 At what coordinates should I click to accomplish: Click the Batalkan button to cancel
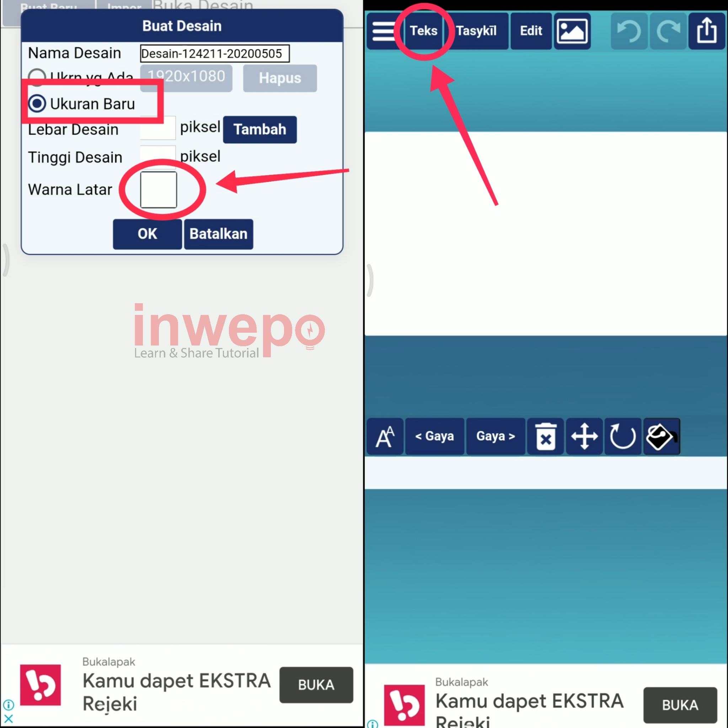[217, 233]
